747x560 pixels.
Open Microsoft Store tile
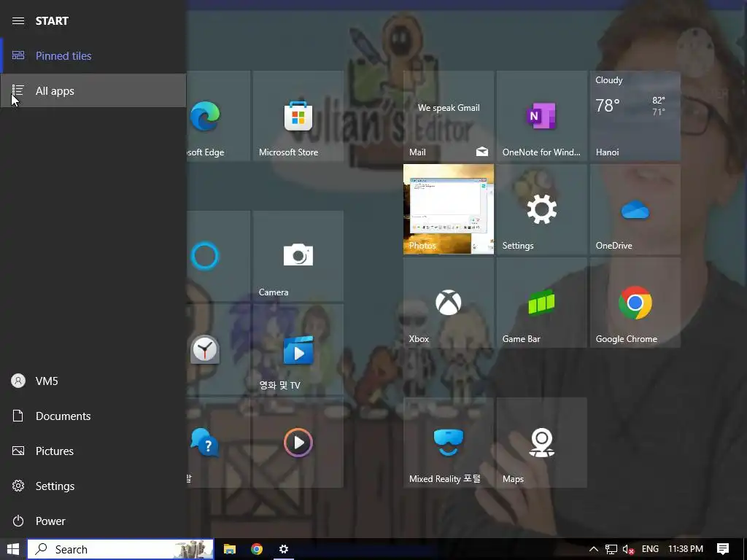[298, 116]
